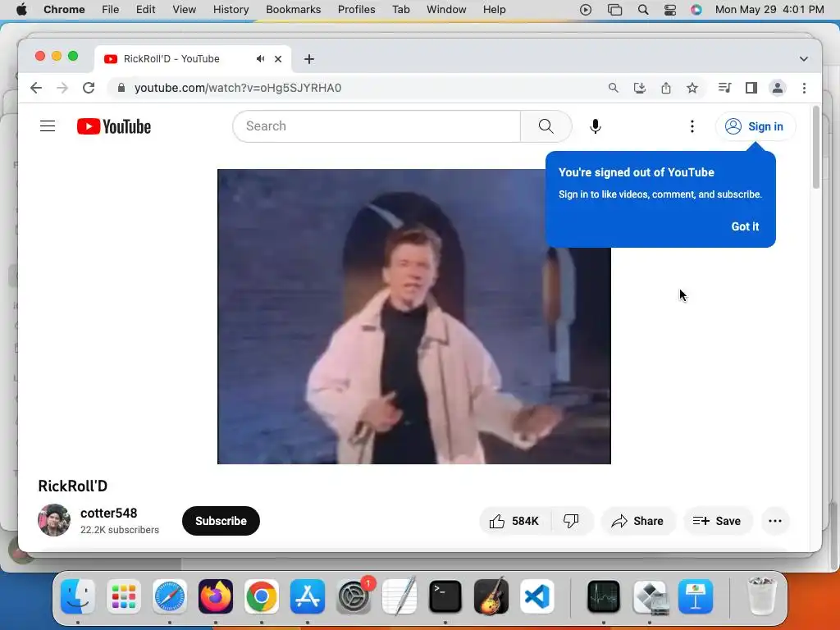Open the Profiles menu
Image resolution: width=840 pixels, height=630 pixels.
pyautogui.click(x=356, y=10)
